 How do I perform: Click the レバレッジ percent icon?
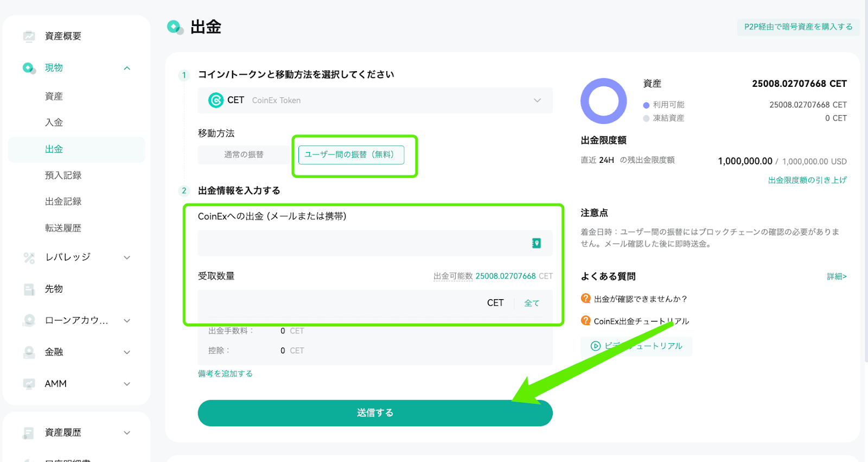pos(29,257)
